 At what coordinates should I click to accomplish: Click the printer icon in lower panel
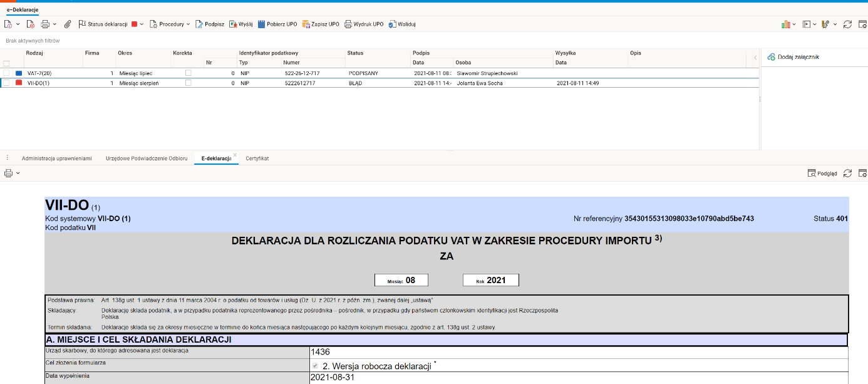coord(8,173)
